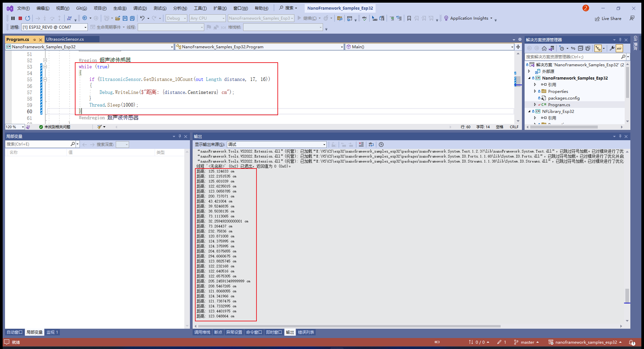Select packages.config in Solution Explorer
Viewport: 644px width, 349px height.
[564, 98]
